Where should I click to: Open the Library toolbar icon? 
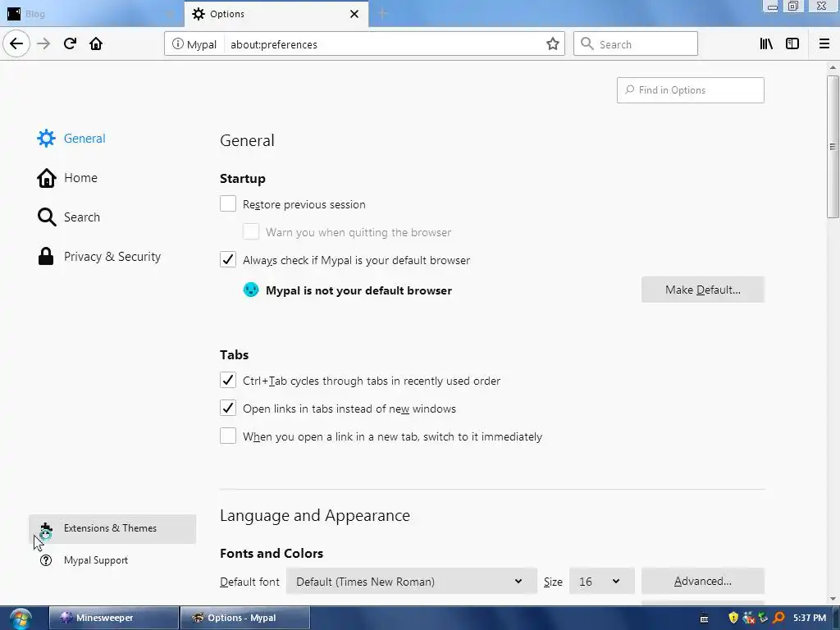(766, 44)
